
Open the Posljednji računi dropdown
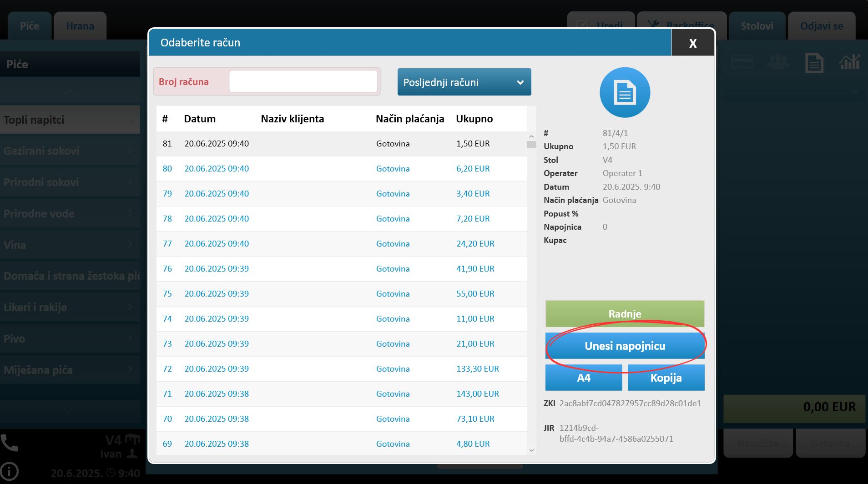[464, 82]
